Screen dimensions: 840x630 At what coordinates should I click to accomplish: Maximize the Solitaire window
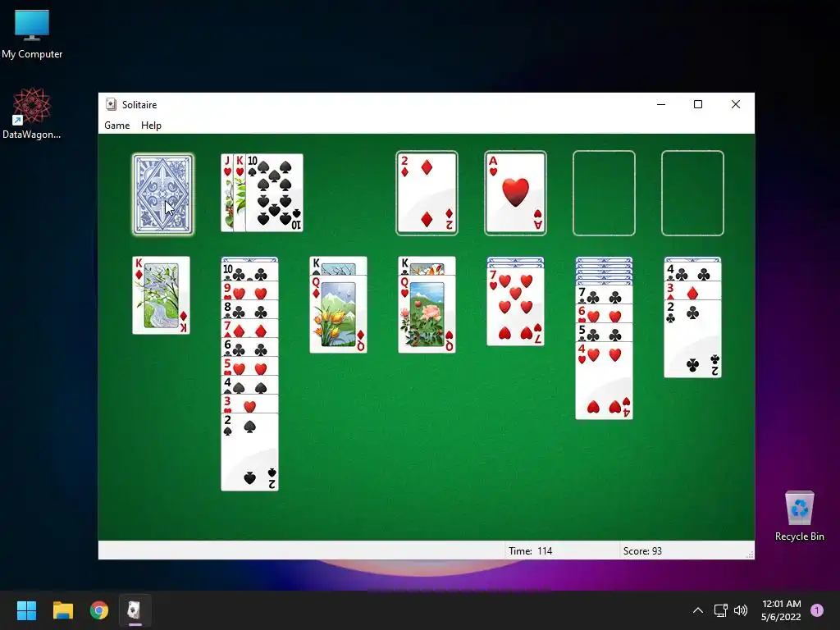pos(698,104)
